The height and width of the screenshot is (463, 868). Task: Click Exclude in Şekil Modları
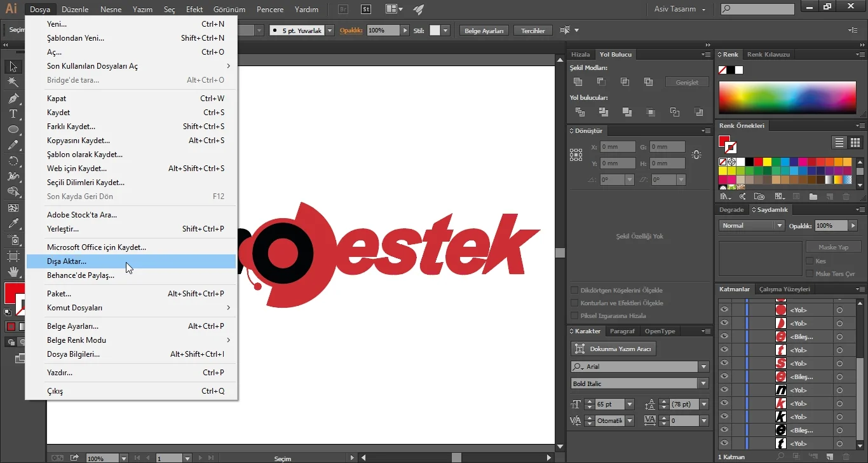(648, 81)
